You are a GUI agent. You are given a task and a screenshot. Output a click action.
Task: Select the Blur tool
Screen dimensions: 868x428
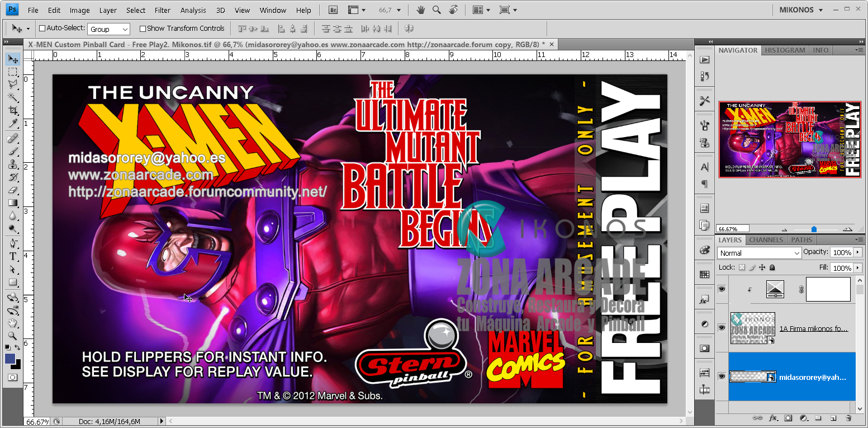pos(13,216)
